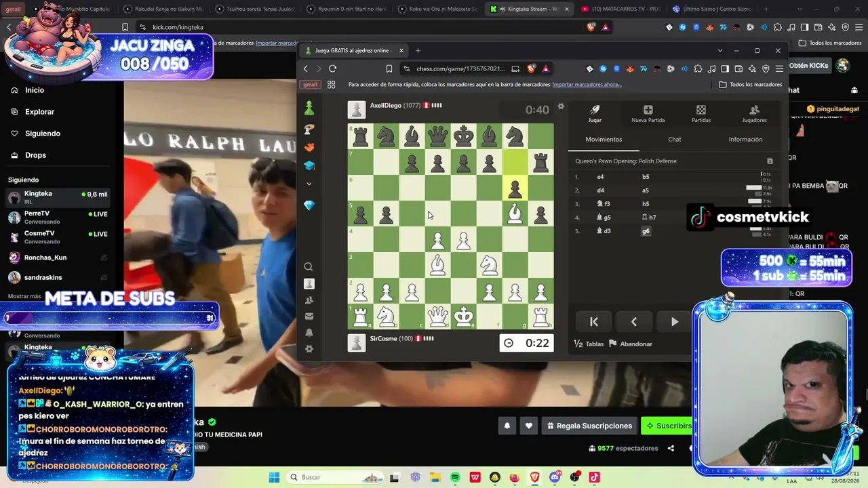Expand more items chevron in chess.com sidebar
The image size is (868, 488).
click(x=309, y=184)
